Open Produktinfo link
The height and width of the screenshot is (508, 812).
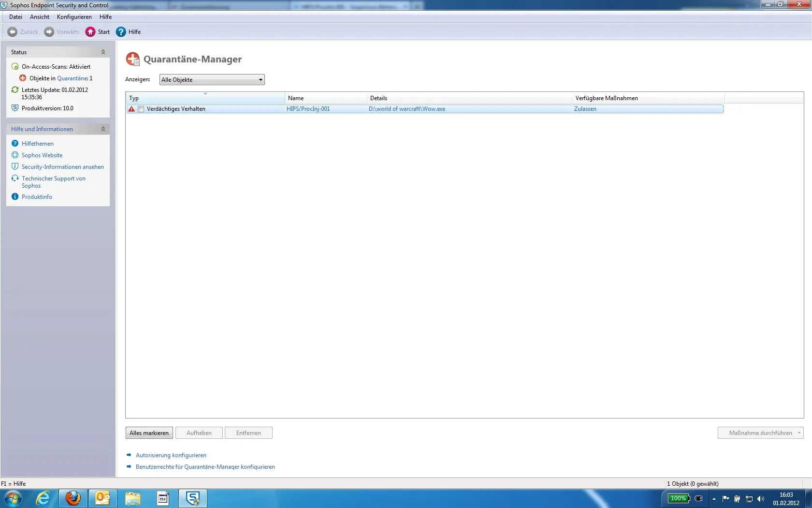click(37, 197)
